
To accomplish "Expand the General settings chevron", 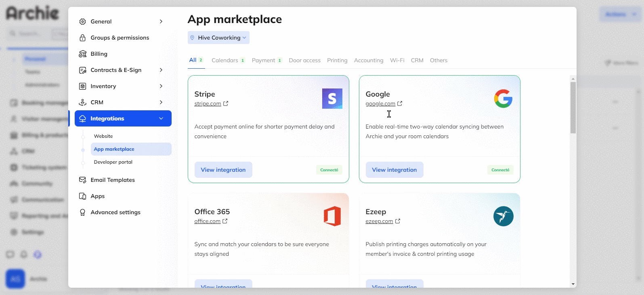I will [x=161, y=21].
